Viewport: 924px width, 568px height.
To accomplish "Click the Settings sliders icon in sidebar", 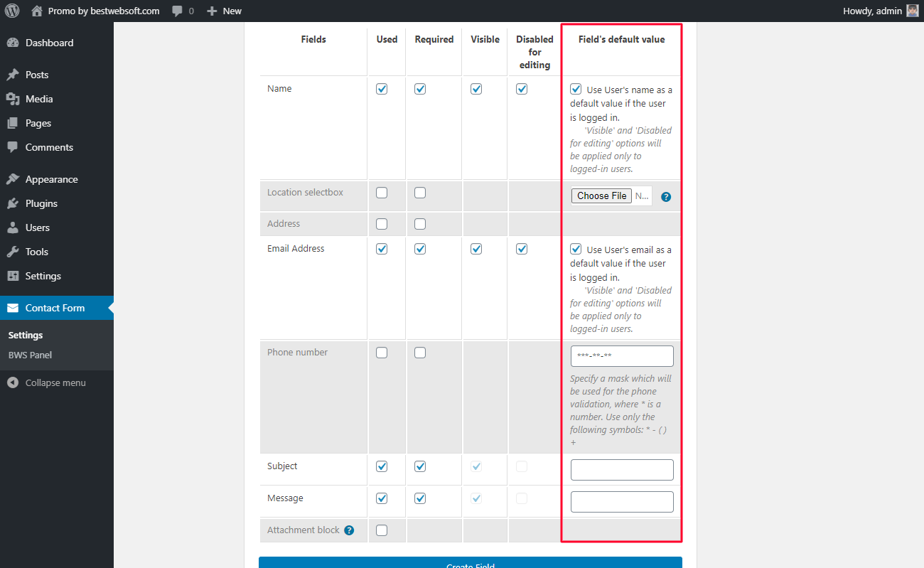I will point(13,276).
